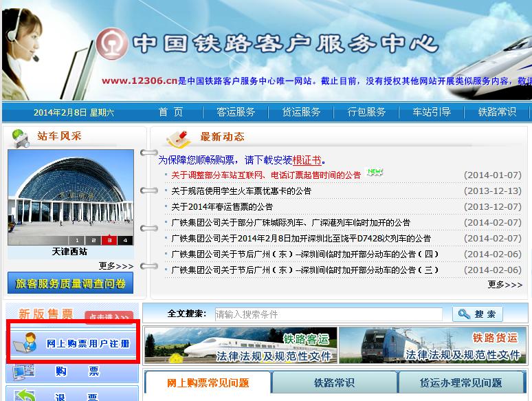This screenshot has height=401, width=532.
Task: Click the 购票 button
Action: tap(72, 372)
